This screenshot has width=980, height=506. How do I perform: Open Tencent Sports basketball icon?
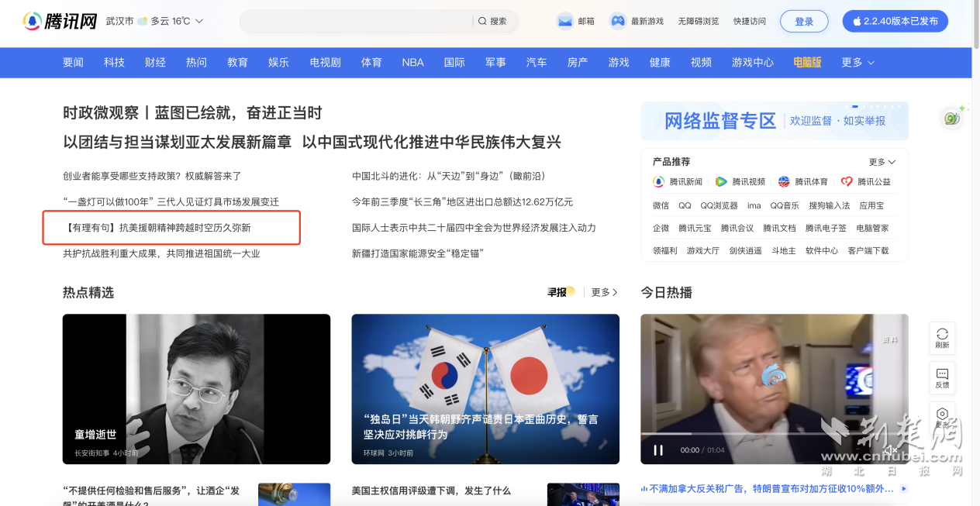[x=784, y=181]
